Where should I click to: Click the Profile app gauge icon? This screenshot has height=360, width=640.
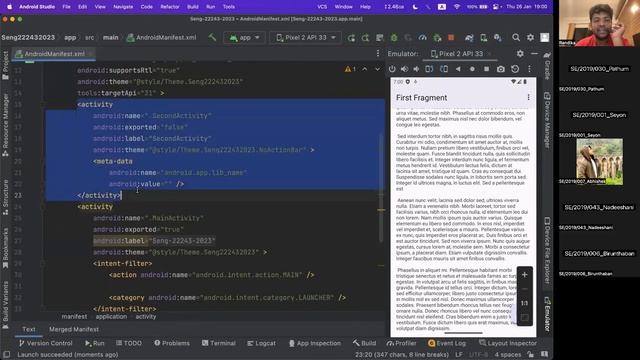tap(422, 38)
